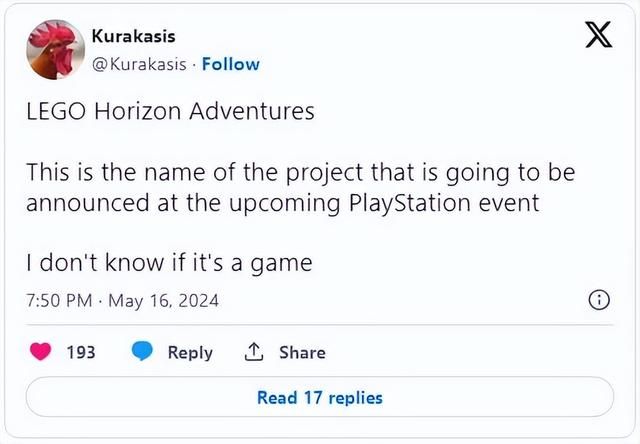This screenshot has width=640, height=444.
Task: Open the 7:50 PM time link
Action: click(x=58, y=300)
